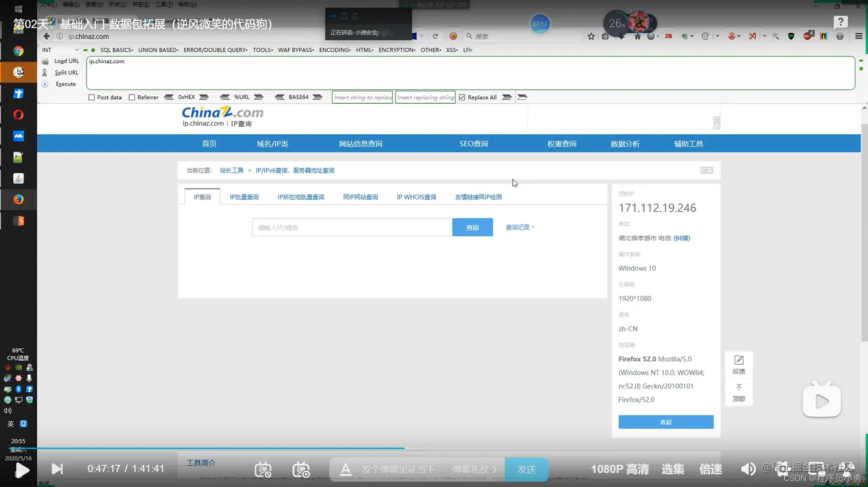Uncheck the Replace All checkbox
Screen dimensions: 868x487
(462, 98)
